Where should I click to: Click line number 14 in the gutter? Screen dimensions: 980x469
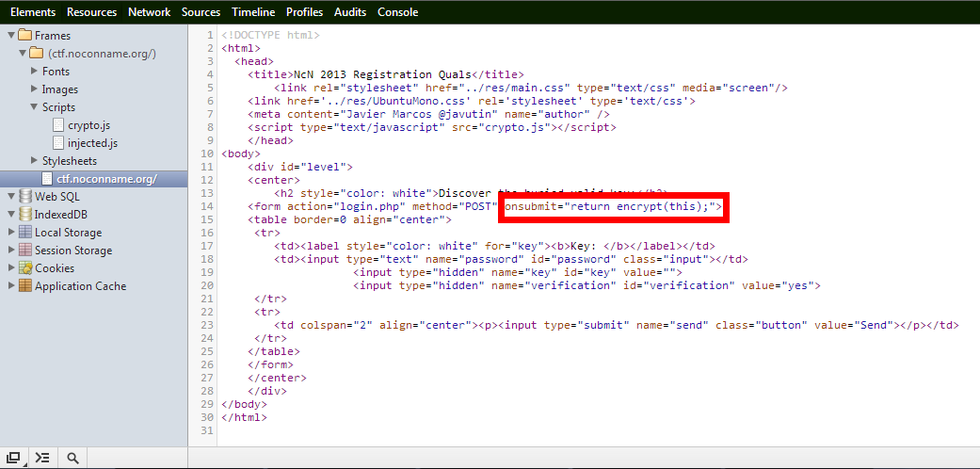pos(207,206)
